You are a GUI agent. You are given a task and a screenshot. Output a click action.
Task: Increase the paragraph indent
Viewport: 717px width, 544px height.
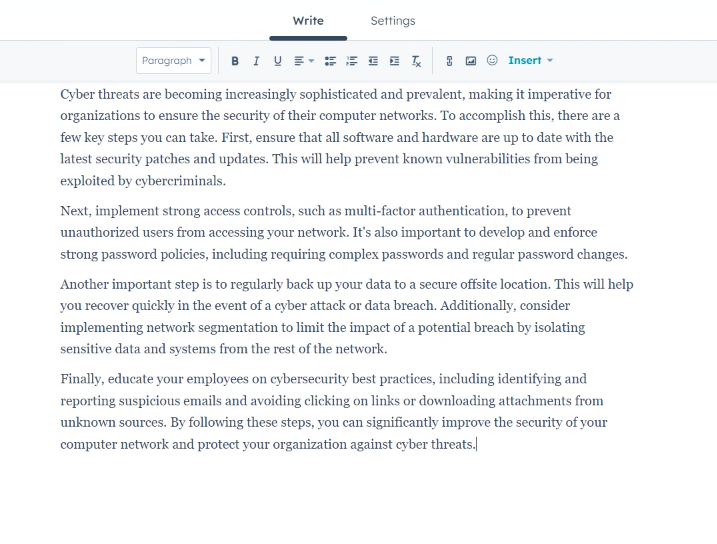click(x=394, y=61)
